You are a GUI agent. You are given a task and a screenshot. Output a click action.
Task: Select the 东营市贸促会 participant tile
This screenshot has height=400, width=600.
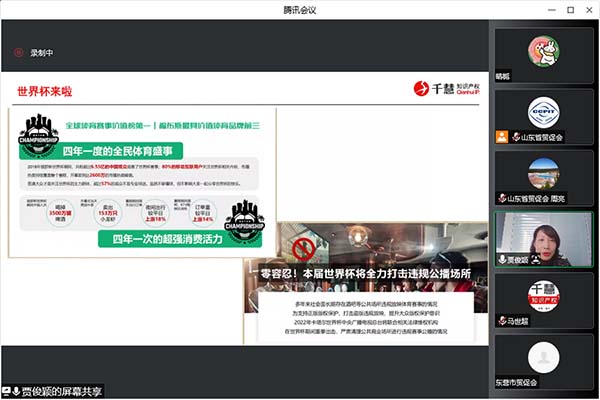(543, 358)
